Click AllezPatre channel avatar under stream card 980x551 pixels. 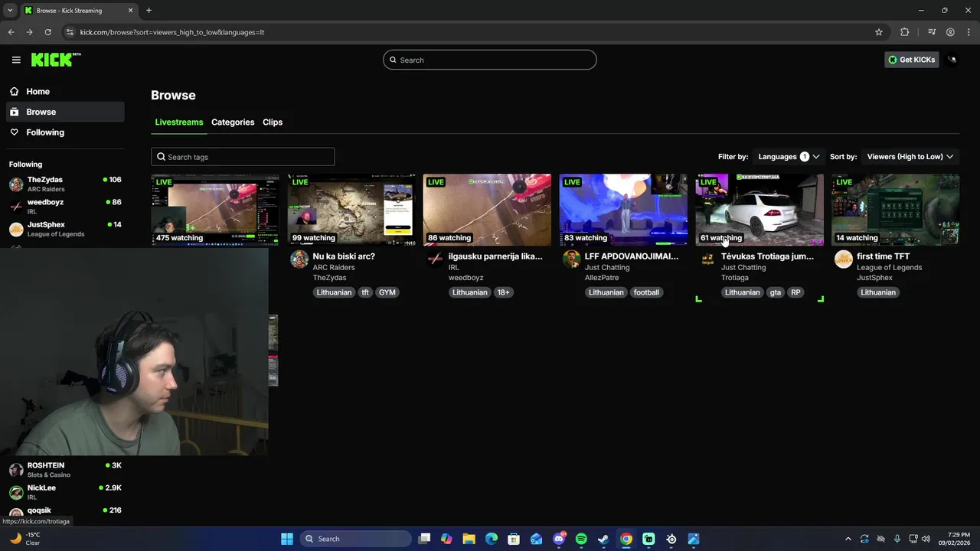pyautogui.click(x=571, y=259)
